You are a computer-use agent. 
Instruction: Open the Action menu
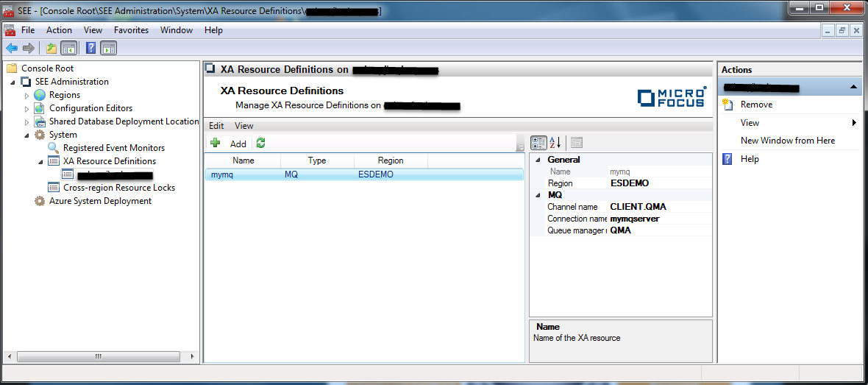tap(60, 30)
